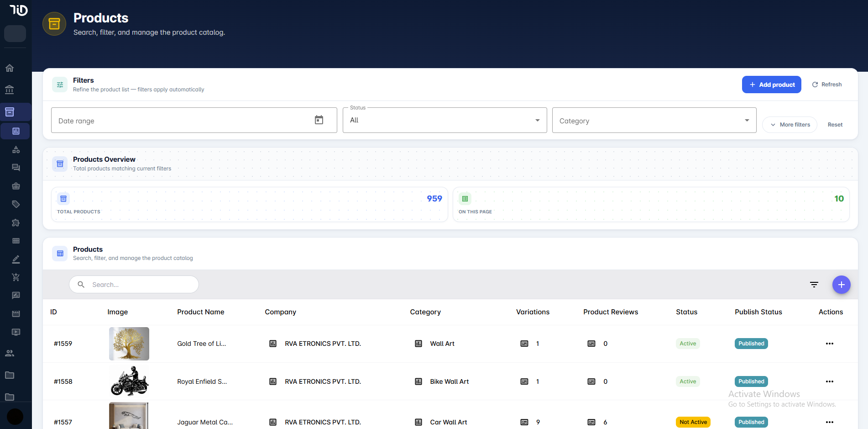
Task: Open the chart report sidebar icon
Action: (16, 131)
